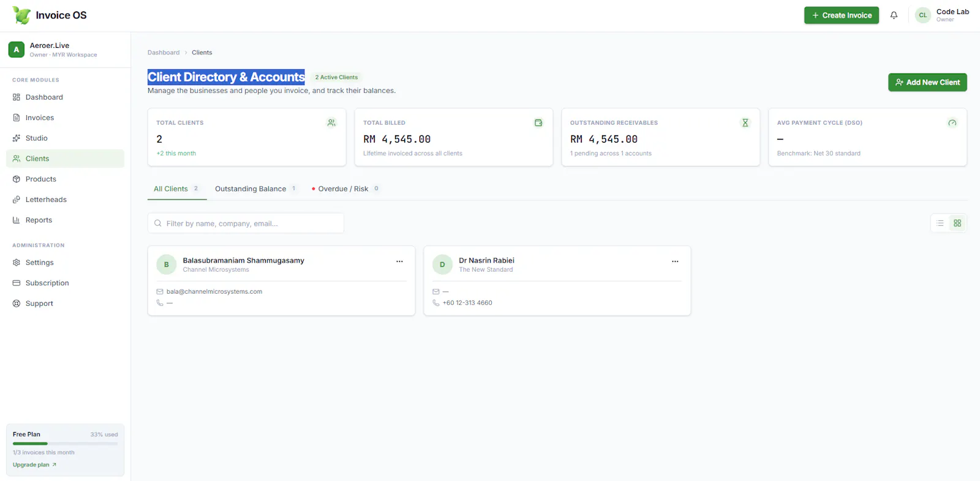Open Balasubramaniam card's three-dot menu
This screenshot has height=481, width=980.
point(399,261)
